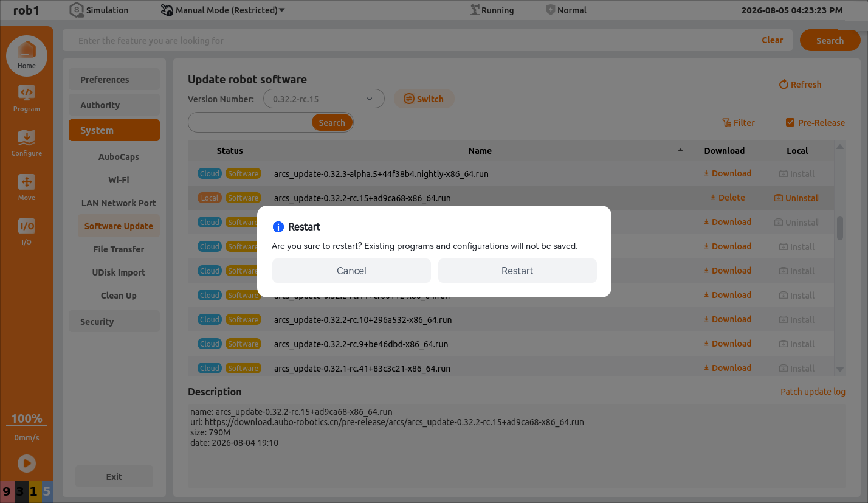
Task: Click the 100% speed indicator
Action: point(27,418)
